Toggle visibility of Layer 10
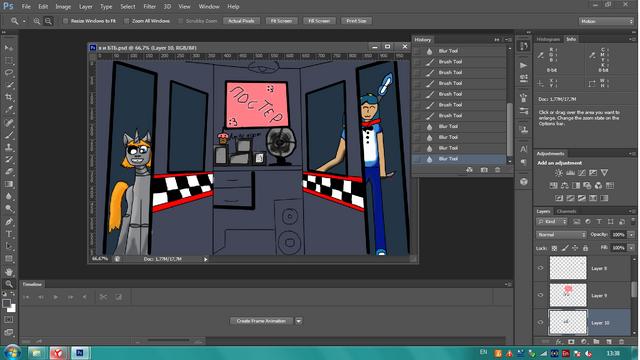640x360 pixels. coord(541,322)
